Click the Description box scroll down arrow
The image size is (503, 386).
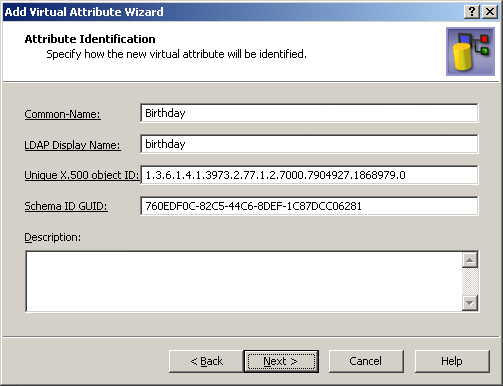point(470,303)
